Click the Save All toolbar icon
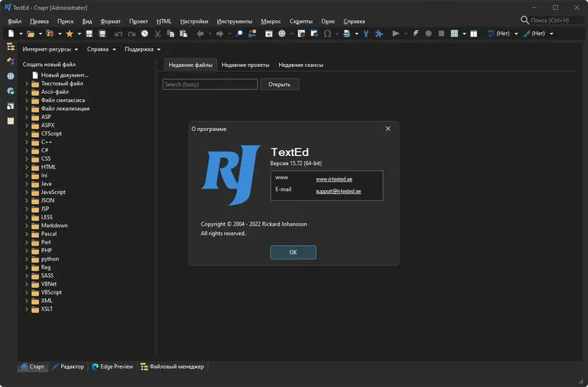Screen dimensions: 588x387 point(102,34)
